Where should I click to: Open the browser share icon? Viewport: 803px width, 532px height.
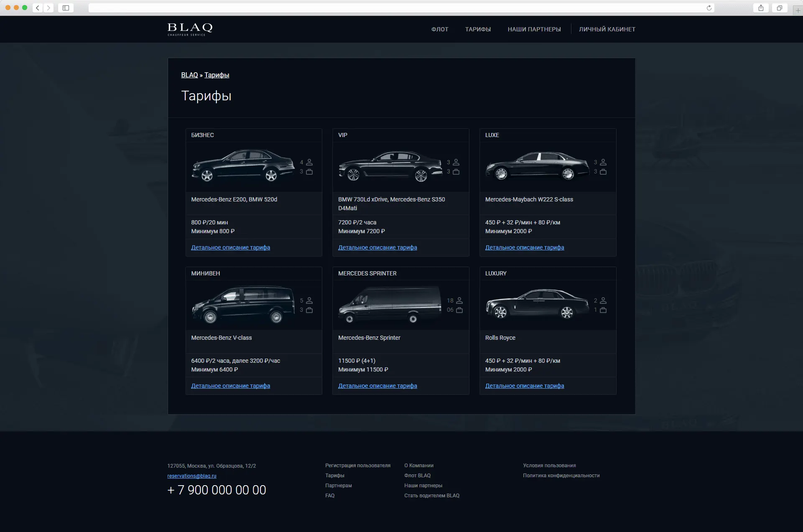tap(761, 8)
